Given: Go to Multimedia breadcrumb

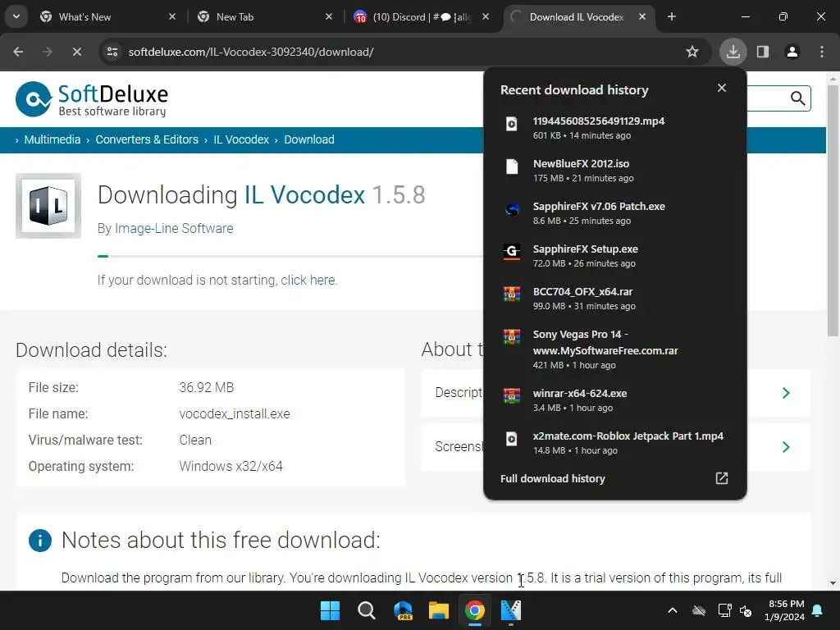Looking at the screenshot, I should pyautogui.click(x=52, y=139).
